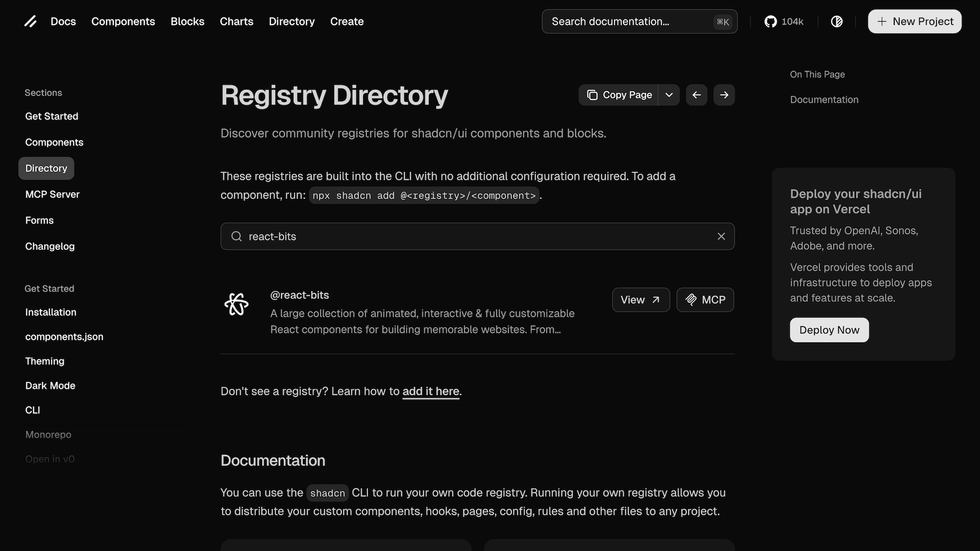Open the Dark Mode documentation page
The width and height of the screenshot is (980, 551).
(x=50, y=385)
